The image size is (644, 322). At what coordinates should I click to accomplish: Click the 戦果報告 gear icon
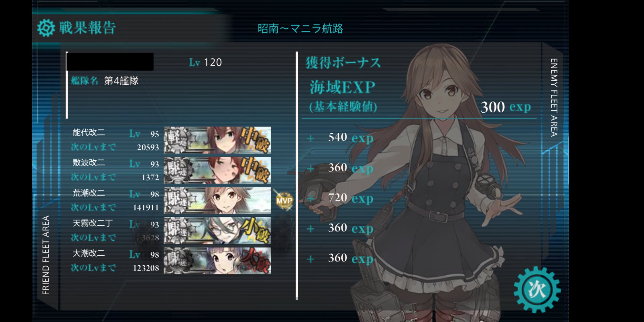(x=46, y=28)
